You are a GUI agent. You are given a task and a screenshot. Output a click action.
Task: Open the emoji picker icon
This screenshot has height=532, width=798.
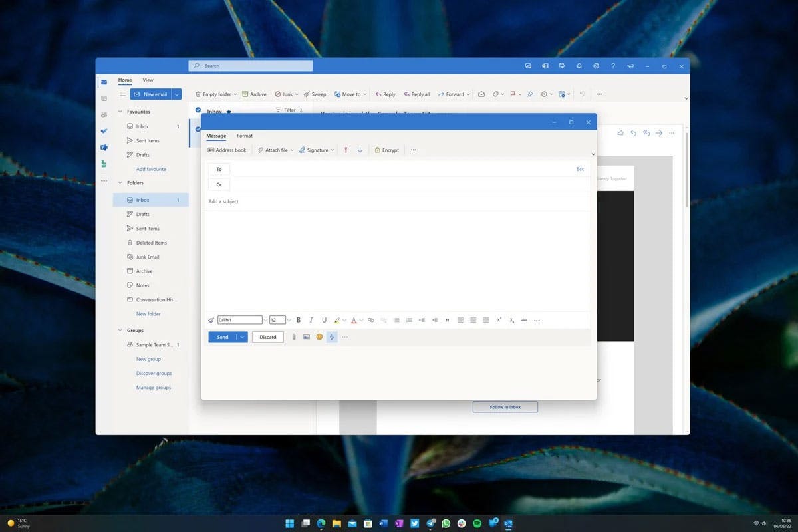point(319,337)
